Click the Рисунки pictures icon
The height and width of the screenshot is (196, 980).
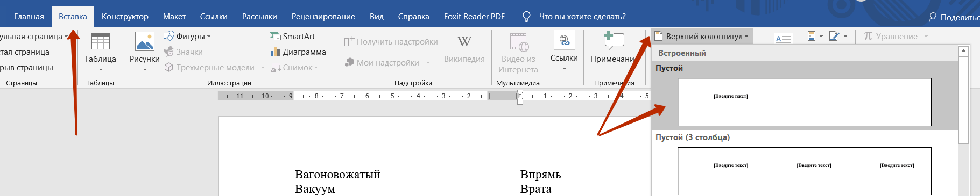click(x=145, y=42)
